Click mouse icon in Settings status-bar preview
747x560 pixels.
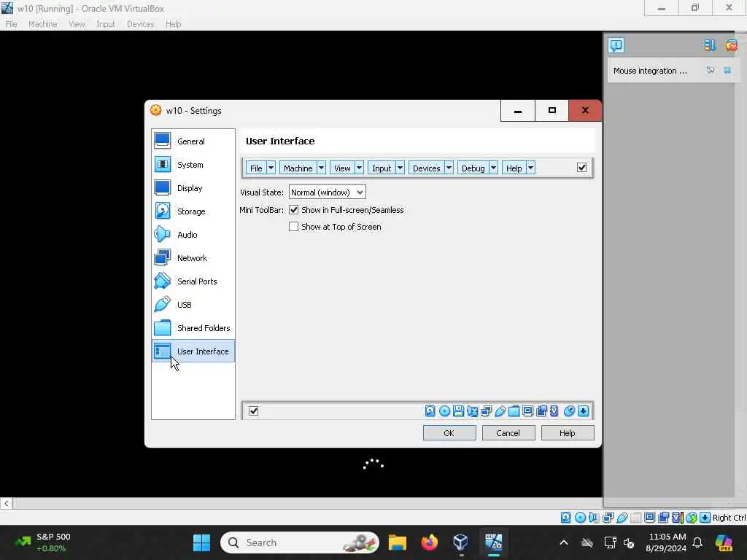[569, 411]
